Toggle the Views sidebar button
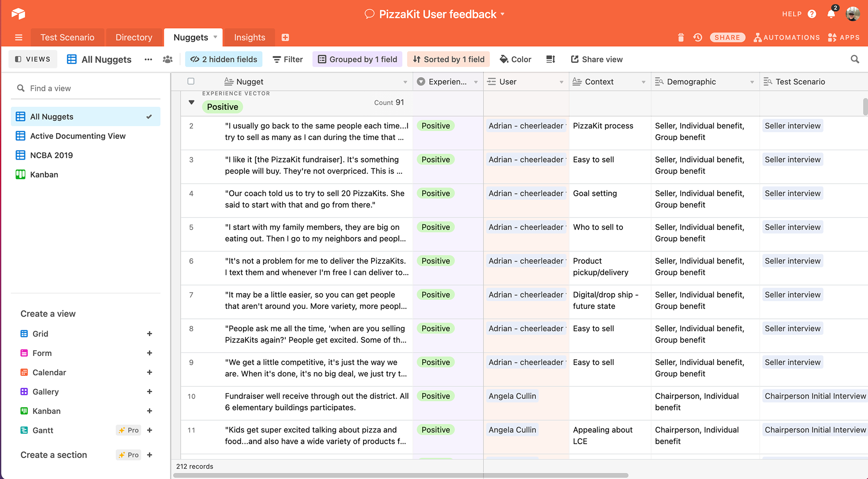The height and width of the screenshot is (479, 868). [x=33, y=59]
